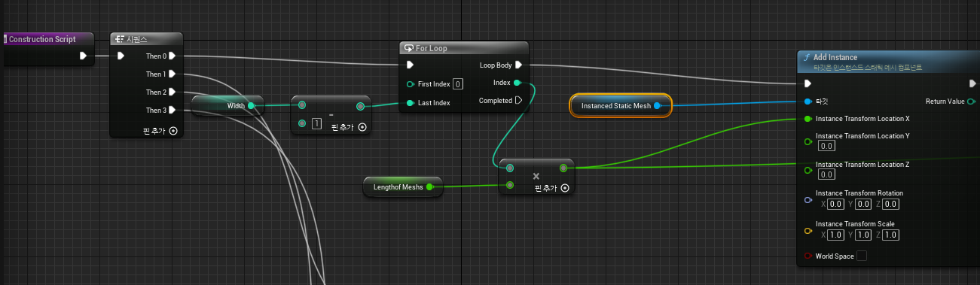Image resolution: width=980 pixels, height=285 pixels.
Task: Enable the World Space checkbox
Action: (x=862, y=256)
